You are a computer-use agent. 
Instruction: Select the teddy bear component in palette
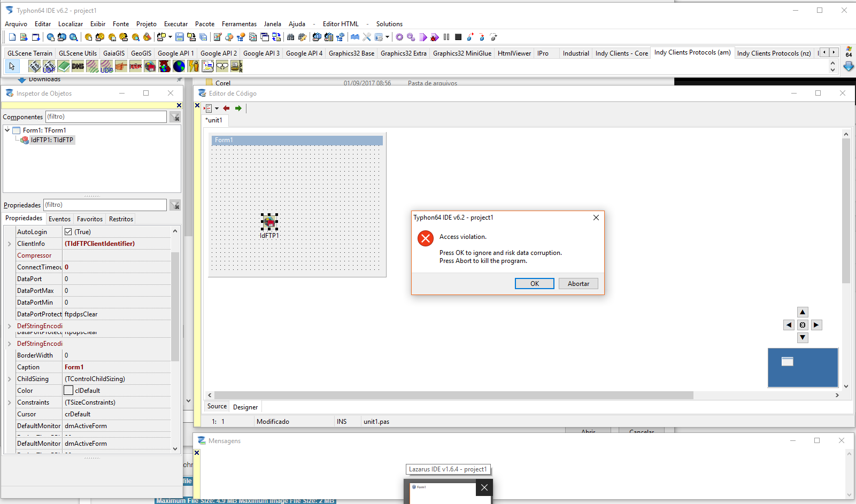(165, 66)
